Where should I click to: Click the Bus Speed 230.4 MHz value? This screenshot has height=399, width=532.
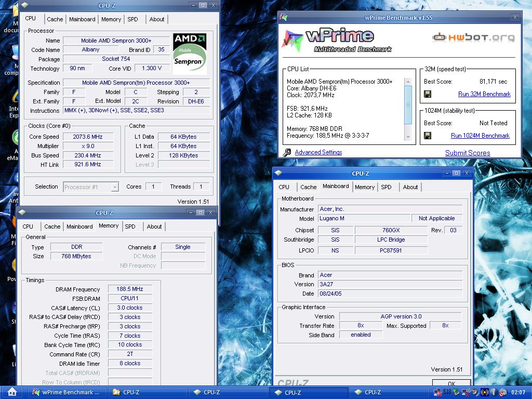click(x=88, y=155)
